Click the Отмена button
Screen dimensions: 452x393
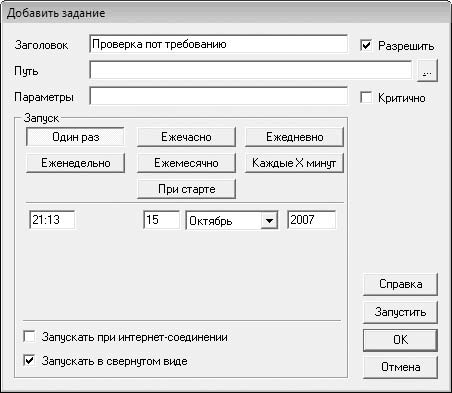(400, 367)
